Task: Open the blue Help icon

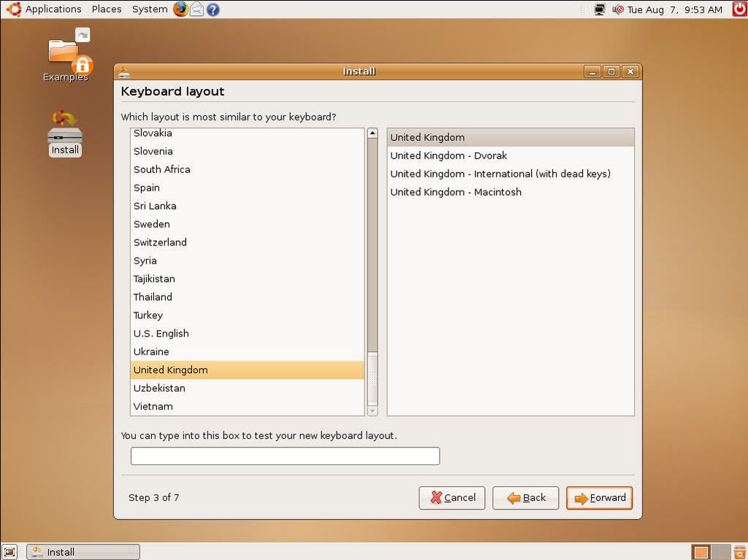Action: coord(213,9)
